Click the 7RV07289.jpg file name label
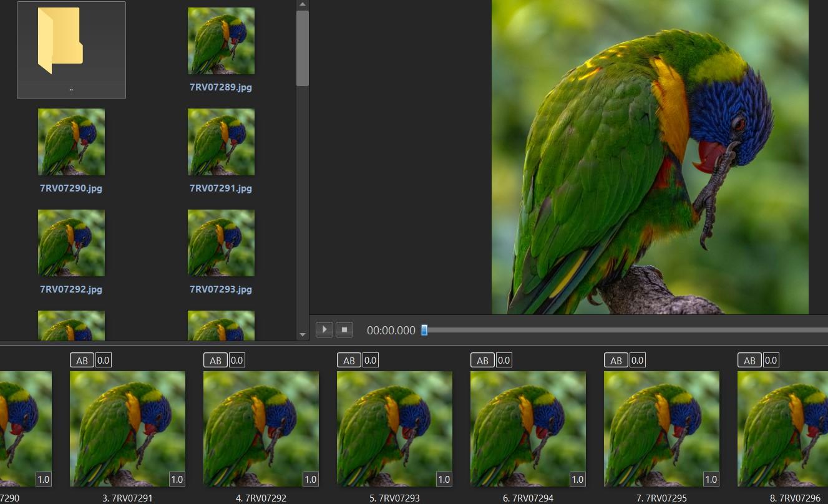The image size is (828, 504). 221,87
